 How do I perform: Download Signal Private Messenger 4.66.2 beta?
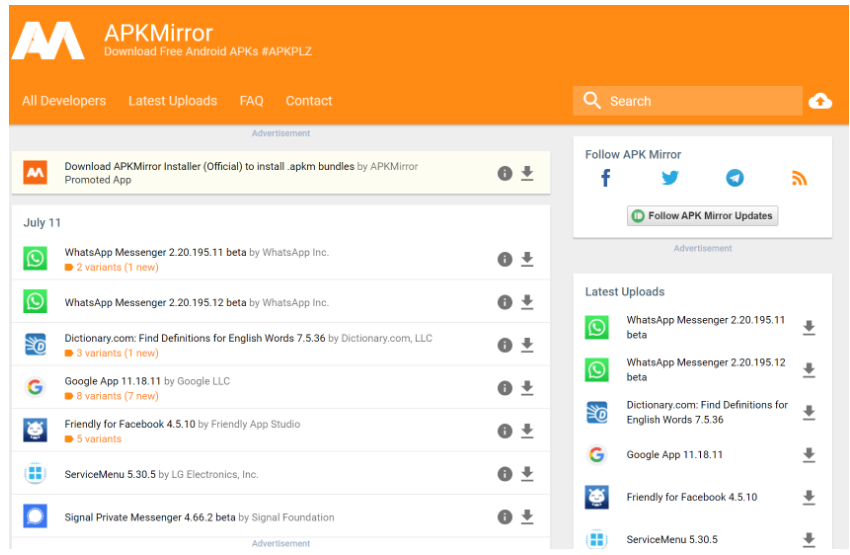[527, 517]
